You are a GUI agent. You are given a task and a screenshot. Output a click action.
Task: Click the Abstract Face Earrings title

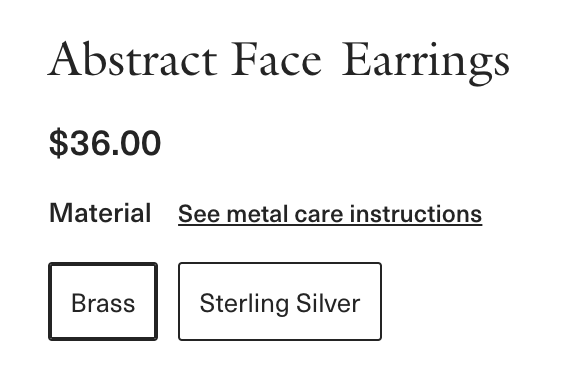click(x=279, y=62)
